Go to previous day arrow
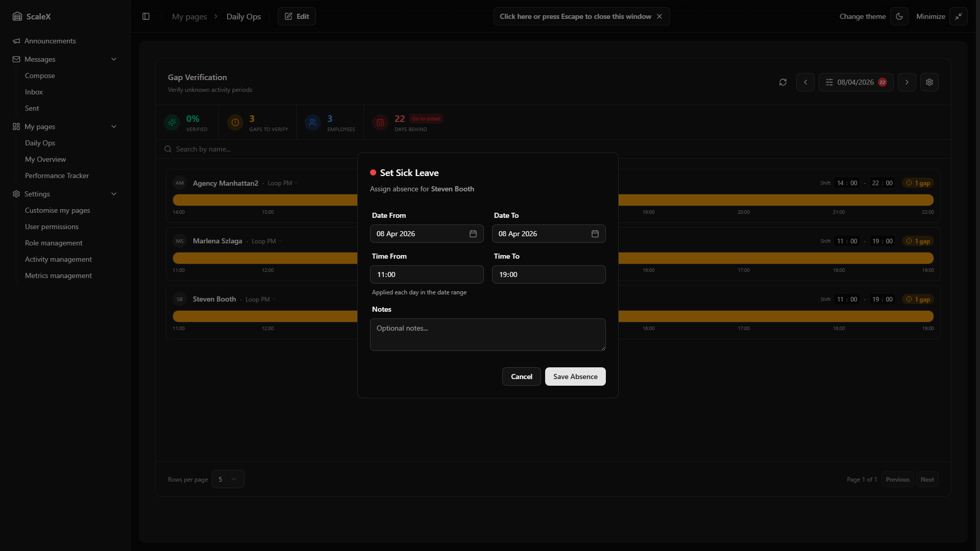Image resolution: width=980 pixels, height=551 pixels. 805,82
